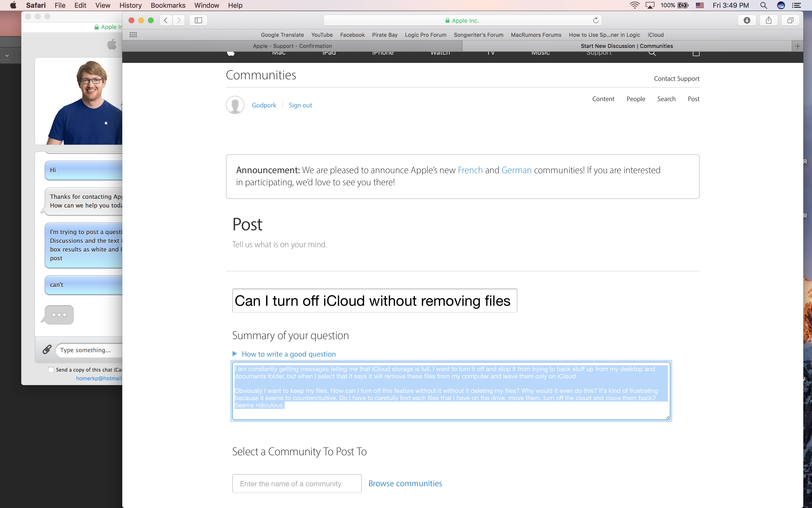
Task: Open the Help menu
Action: pos(235,5)
